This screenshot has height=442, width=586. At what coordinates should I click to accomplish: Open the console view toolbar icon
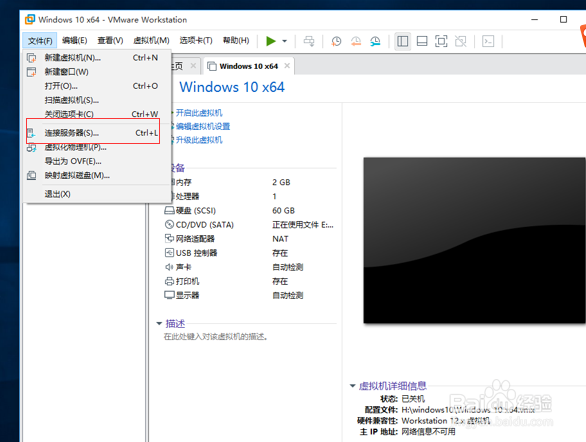(x=488, y=41)
